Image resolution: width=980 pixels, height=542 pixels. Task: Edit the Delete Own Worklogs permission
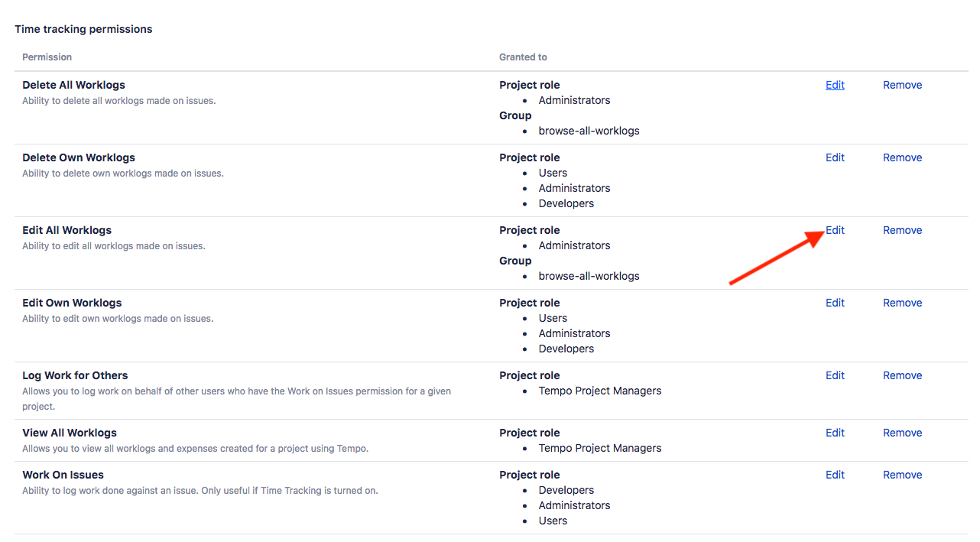pyautogui.click(x=835, y=157)
